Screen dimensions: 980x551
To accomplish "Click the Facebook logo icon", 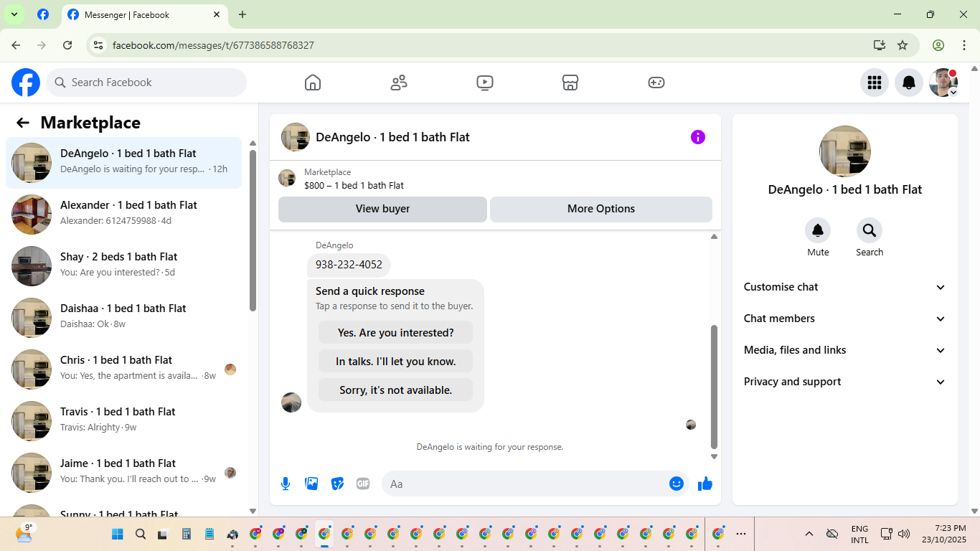I will [26, 83].
